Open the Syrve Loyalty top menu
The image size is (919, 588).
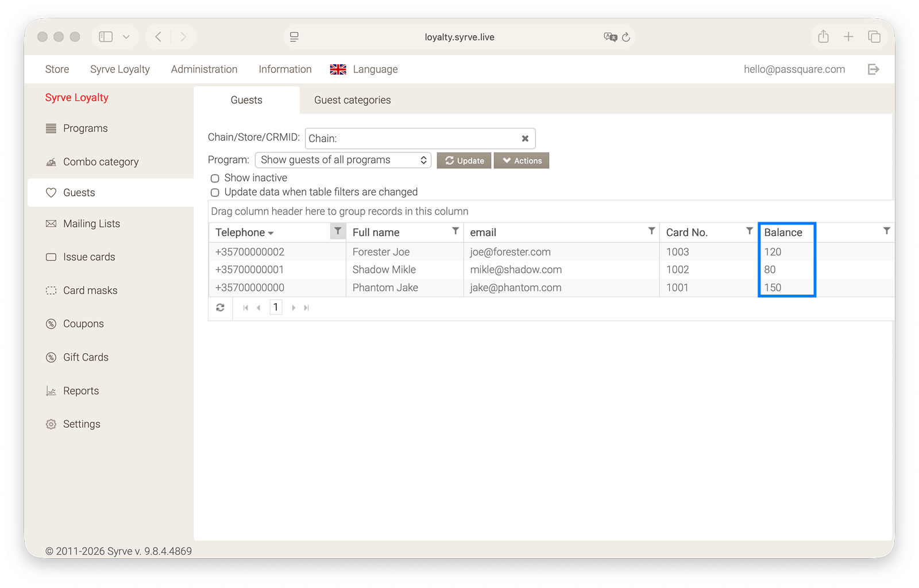point(120,69)
